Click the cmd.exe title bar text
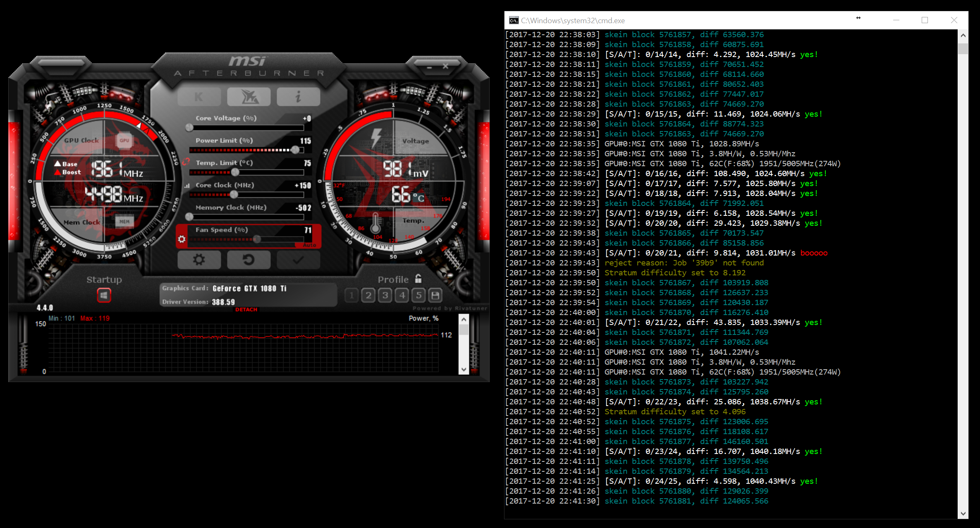Viewport: 980px width, 528px height. pyautogui.click(x=573, y=21)
